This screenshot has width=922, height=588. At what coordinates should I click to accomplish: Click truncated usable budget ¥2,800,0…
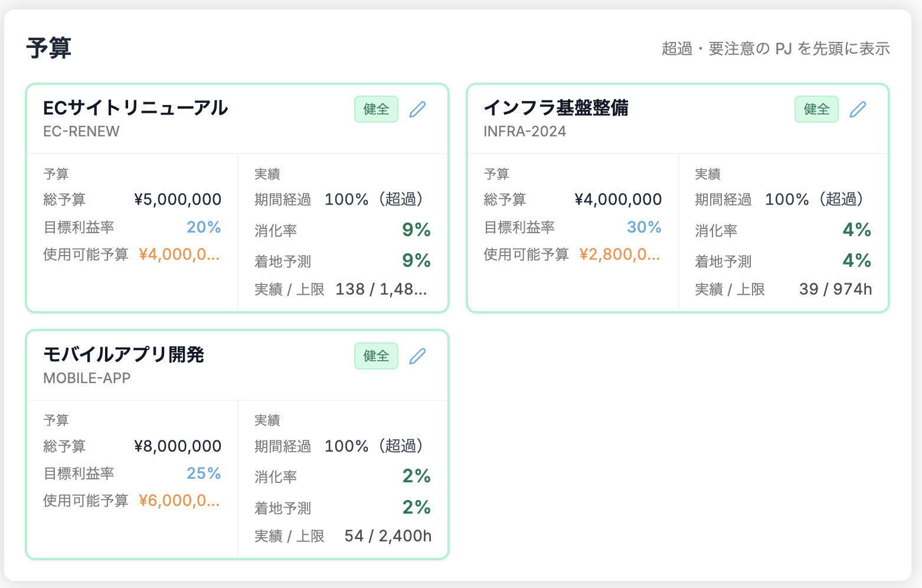coord(620,254)
